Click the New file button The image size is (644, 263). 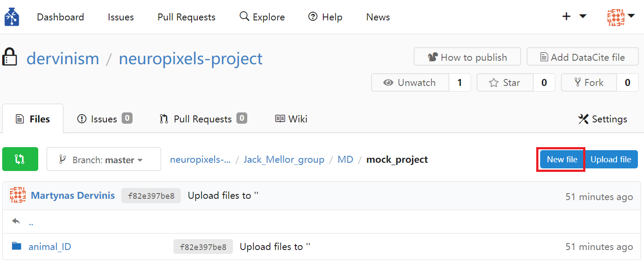(562, 159)
